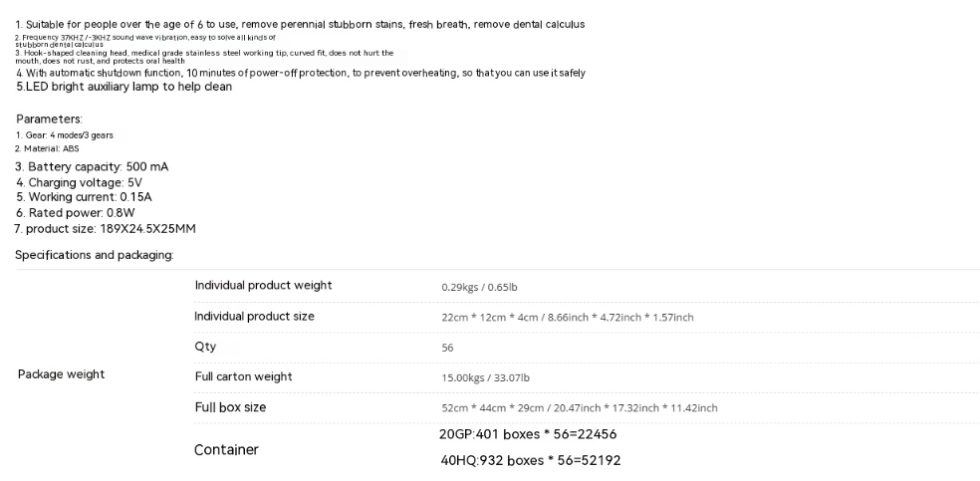Select the 'Specifications and packaging:' heading
The height and width of the screenshot is (481, 980).
click(95, 255)
